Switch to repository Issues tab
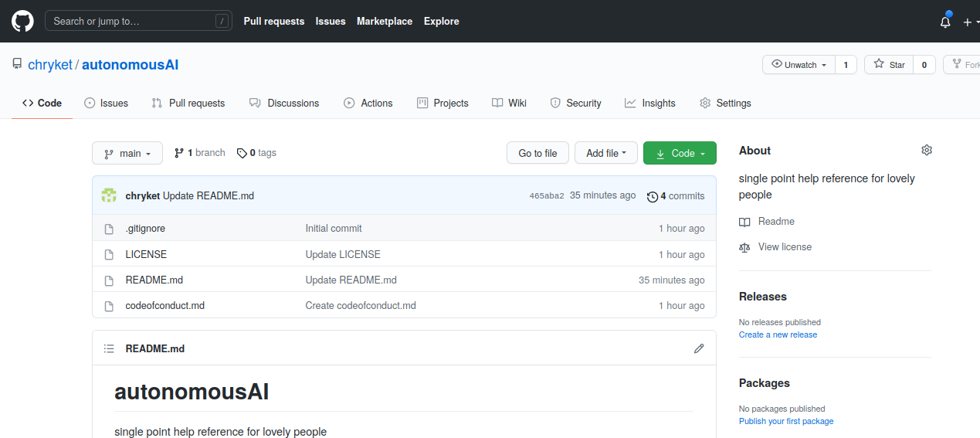 point(106,103)
